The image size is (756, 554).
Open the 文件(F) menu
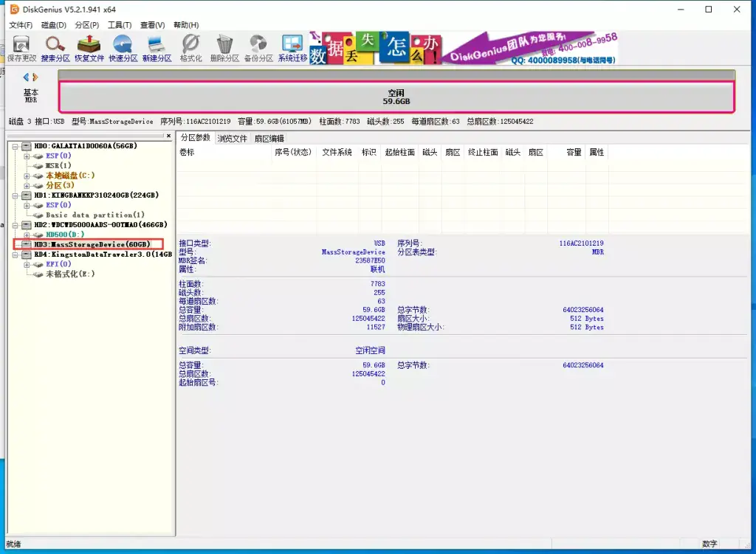21,25
